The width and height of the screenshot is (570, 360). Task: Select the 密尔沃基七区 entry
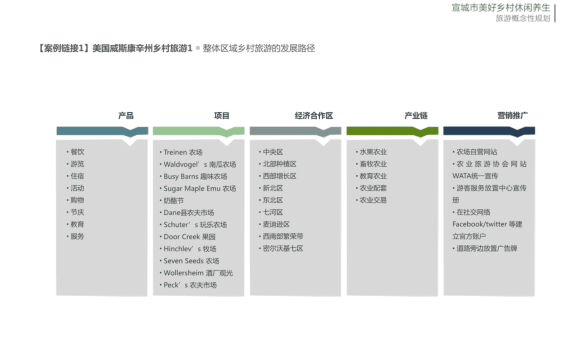coord(283,248)
